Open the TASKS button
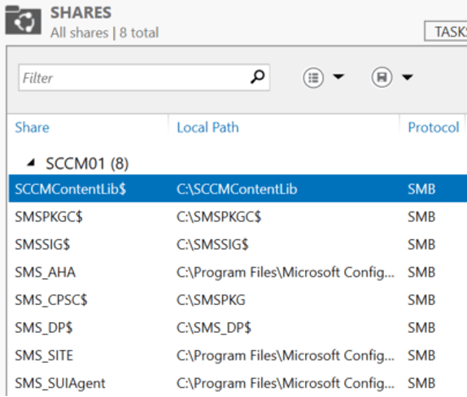The image size is (467, 397). pos(446,31)
